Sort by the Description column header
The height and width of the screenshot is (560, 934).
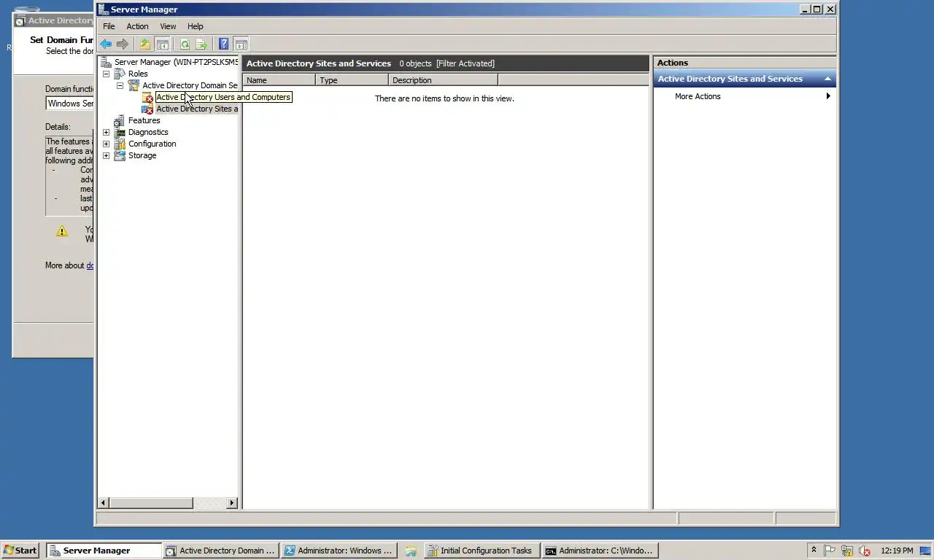(x=443, y=80)
